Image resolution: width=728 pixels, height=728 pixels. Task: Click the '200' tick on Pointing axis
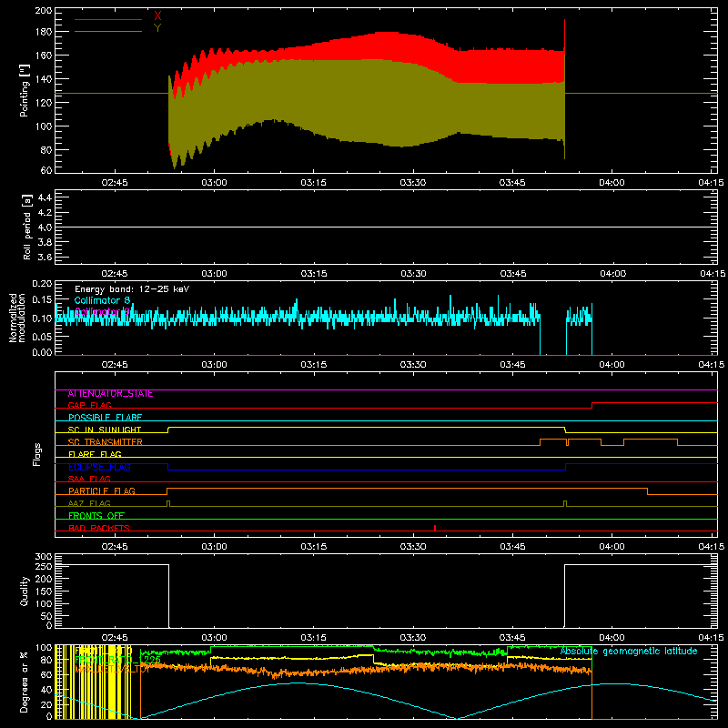click(43, 10)
